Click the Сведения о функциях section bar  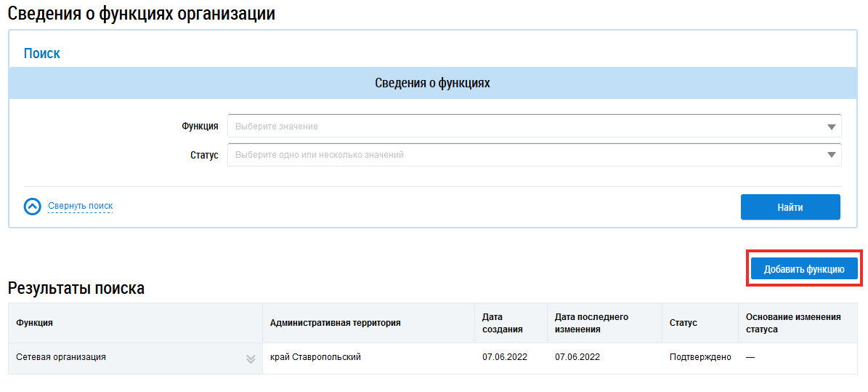432,83
